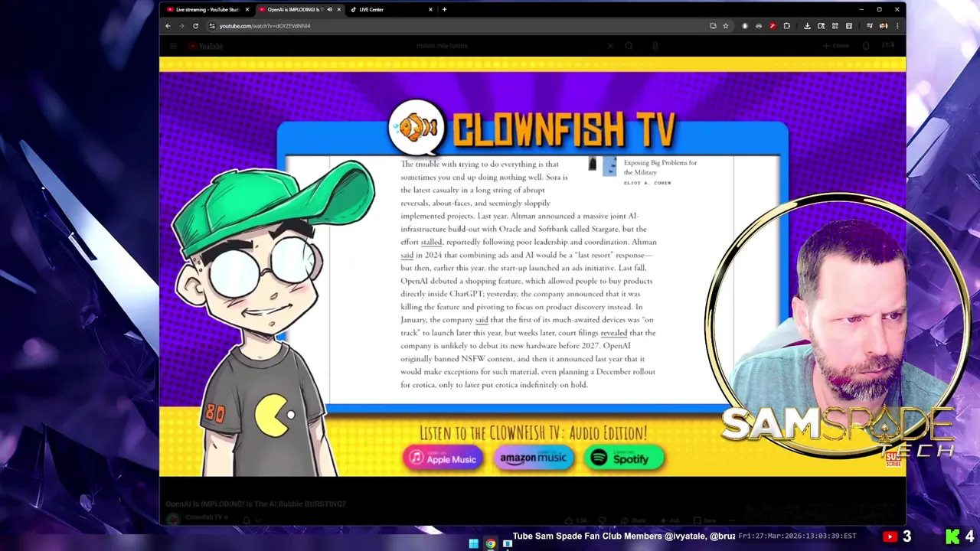Clear the YouTube search text
Image resolution: width=980 pixels, height=551 pixels.
coord(610,46)
